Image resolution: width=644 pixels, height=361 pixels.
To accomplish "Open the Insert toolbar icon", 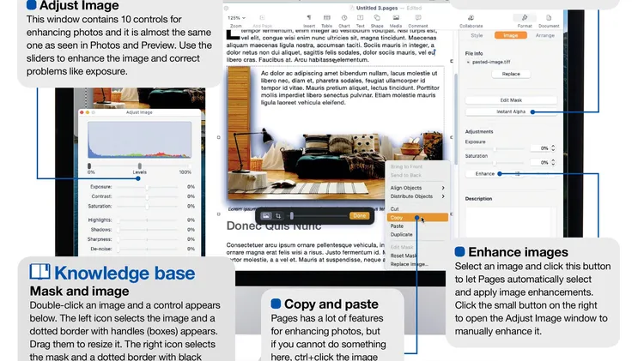I will coord(309,18).
